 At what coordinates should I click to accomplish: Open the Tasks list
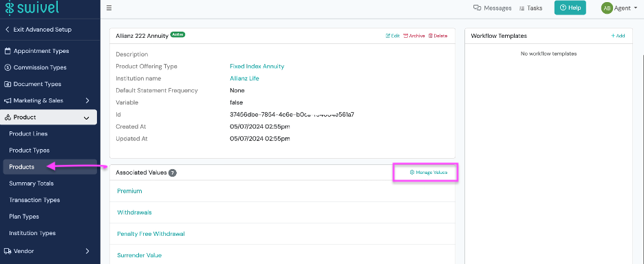(x=530, y=8)
